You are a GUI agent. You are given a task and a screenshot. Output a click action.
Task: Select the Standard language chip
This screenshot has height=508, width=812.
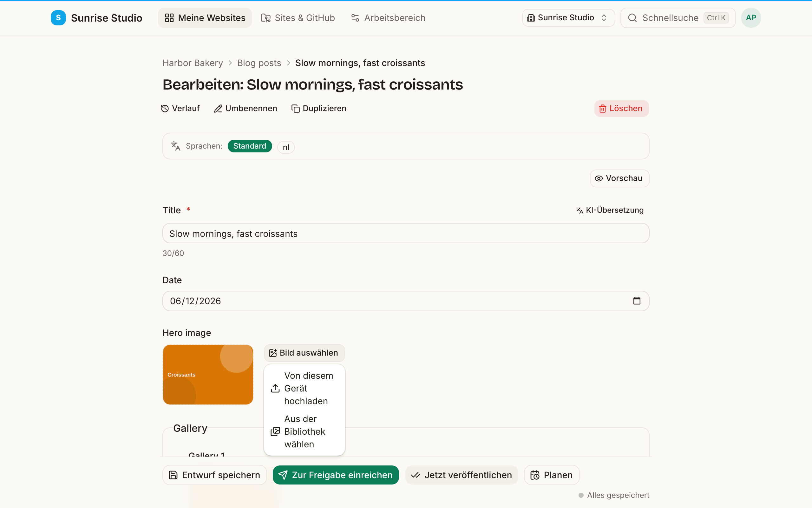click(250, 146)
